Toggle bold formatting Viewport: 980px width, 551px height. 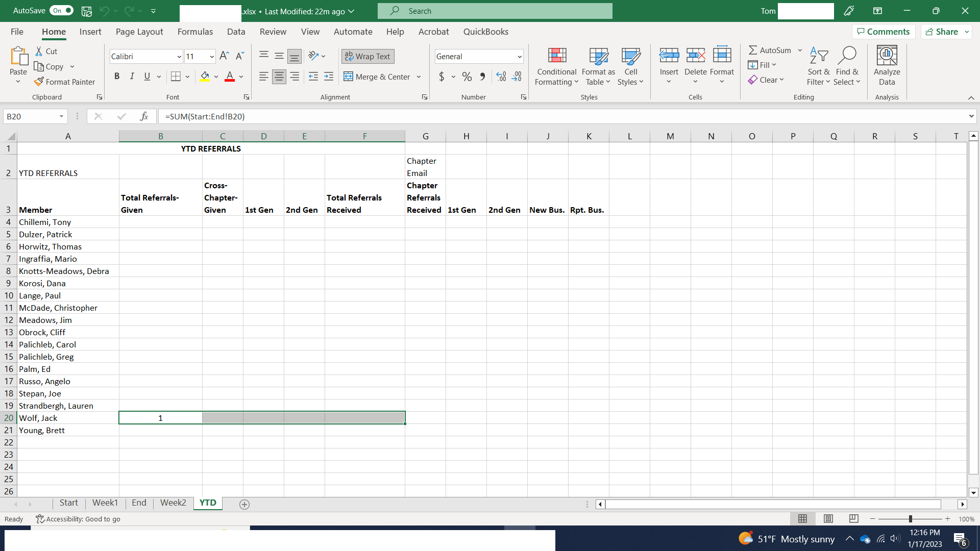(117, 77)
